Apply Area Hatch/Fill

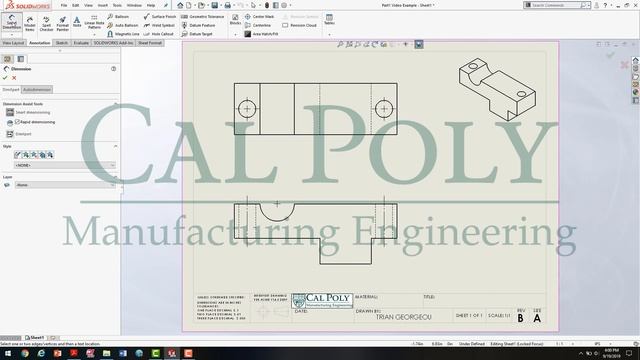tap(261, 34)
